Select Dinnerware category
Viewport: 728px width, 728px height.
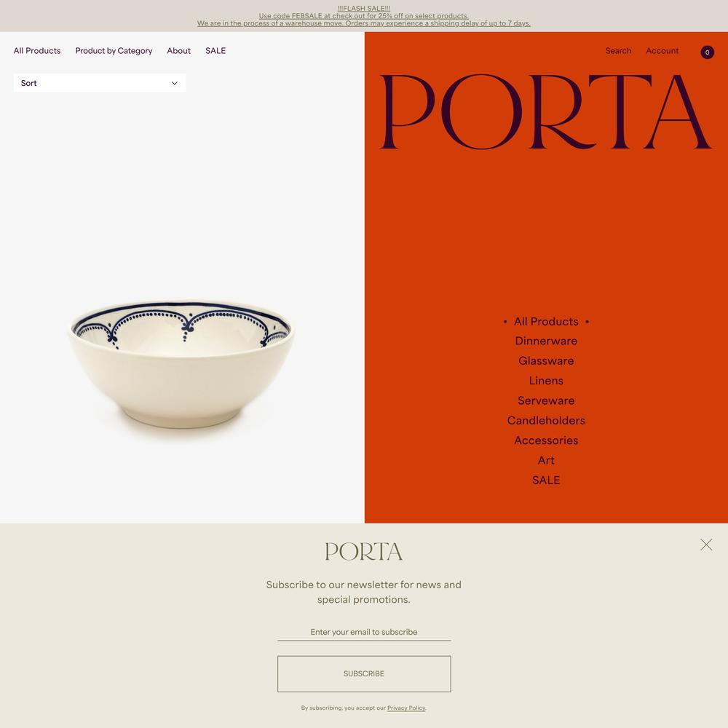click(546, 341)
